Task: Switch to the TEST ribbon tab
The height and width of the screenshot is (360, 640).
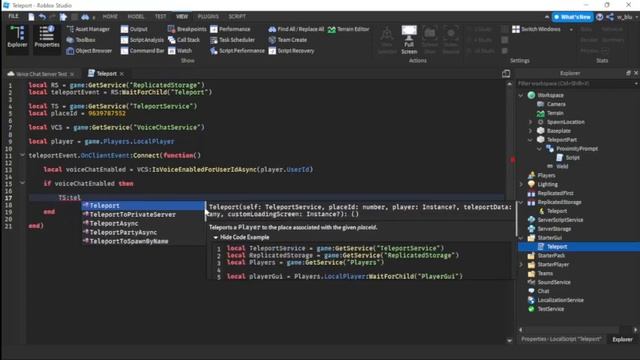Action: click(x=160, y=16)
